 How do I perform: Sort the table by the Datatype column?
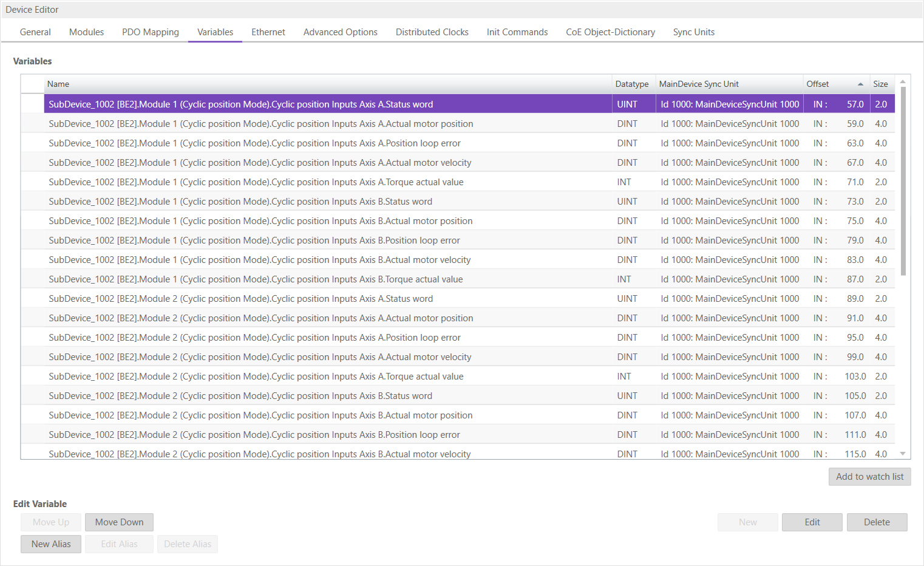click(x=631, y=84)
